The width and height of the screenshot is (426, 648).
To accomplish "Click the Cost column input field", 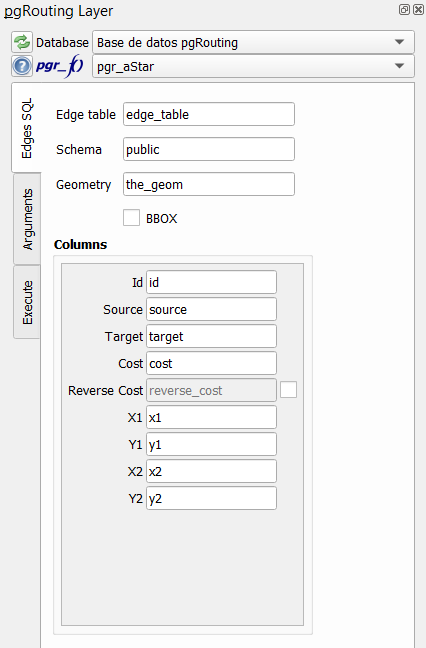I will click(211, 363).
